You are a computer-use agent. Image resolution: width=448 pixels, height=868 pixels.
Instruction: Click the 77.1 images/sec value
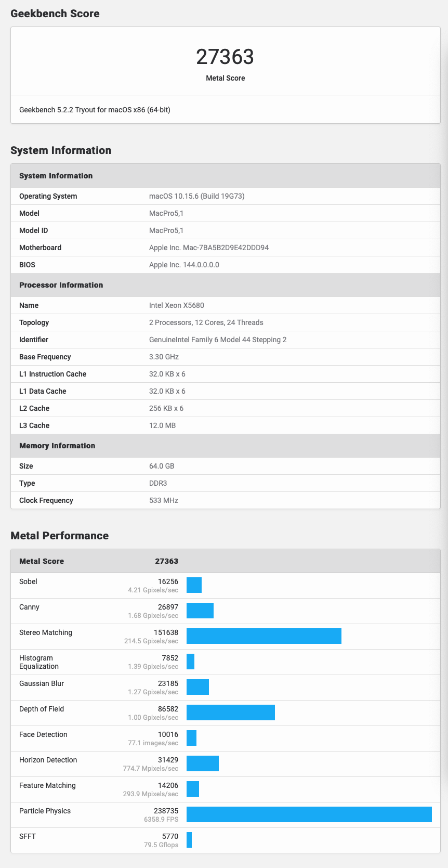[x=153, y=743]
